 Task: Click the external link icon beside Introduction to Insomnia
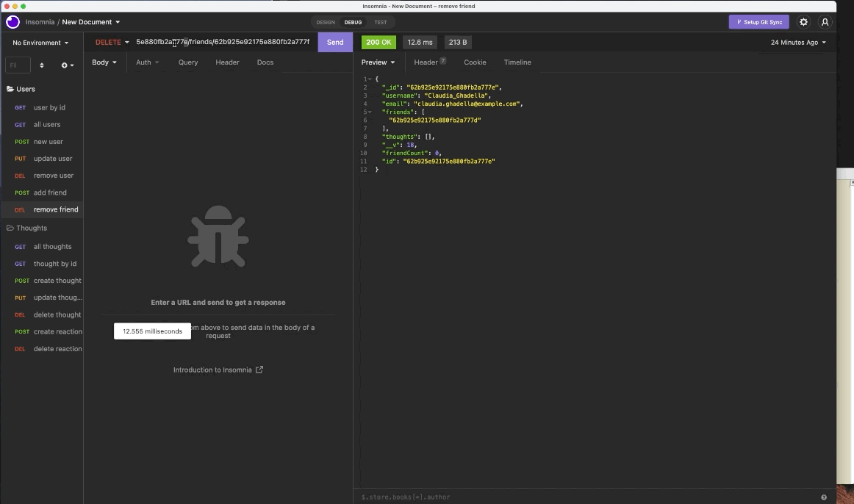click(x=259, y=370)
